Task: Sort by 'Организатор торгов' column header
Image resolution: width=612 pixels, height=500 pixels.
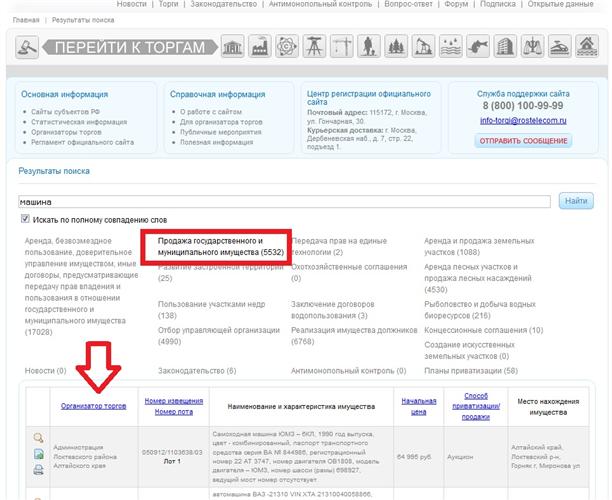Action: coord(93,406)
